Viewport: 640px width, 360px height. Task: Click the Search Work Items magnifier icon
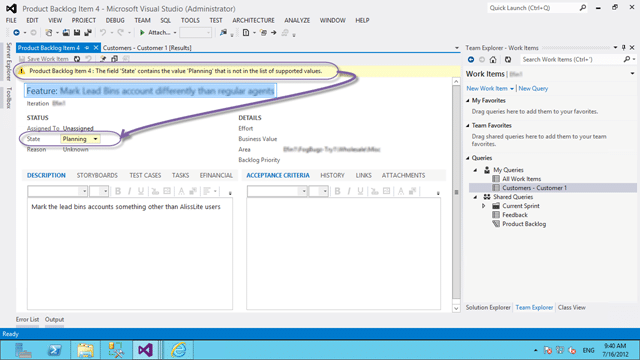627,60
